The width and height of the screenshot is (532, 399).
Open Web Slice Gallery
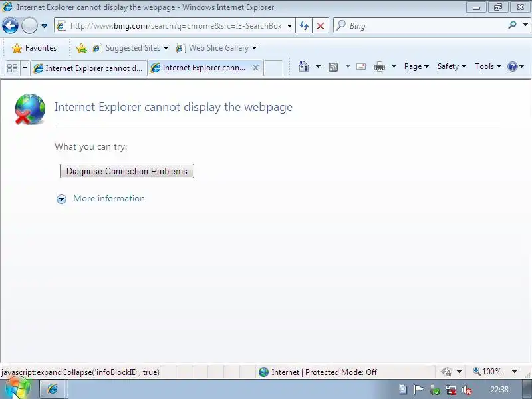click(x=216, y=48)
